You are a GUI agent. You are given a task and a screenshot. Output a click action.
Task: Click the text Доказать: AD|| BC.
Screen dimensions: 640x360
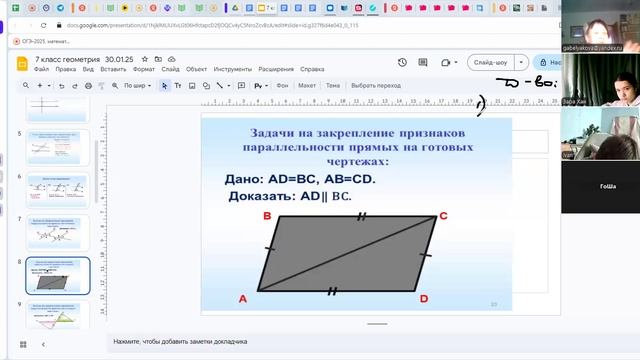pos(290,196)
